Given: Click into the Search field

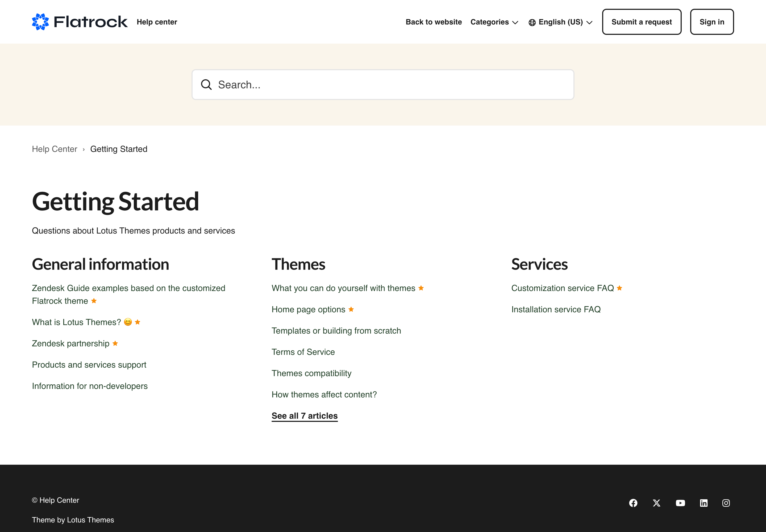Looking at the screenshot, I should [x=390, y=85].
